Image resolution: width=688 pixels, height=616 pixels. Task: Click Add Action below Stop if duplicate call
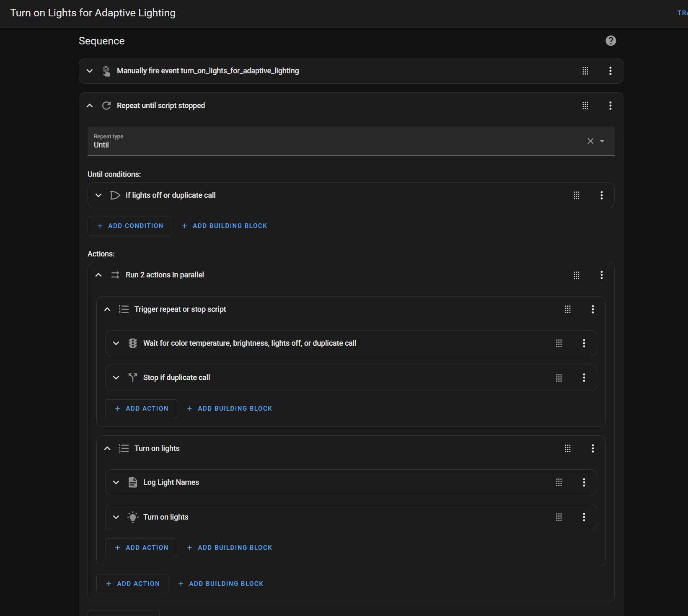pyautogui.click(x=141, y=409)
